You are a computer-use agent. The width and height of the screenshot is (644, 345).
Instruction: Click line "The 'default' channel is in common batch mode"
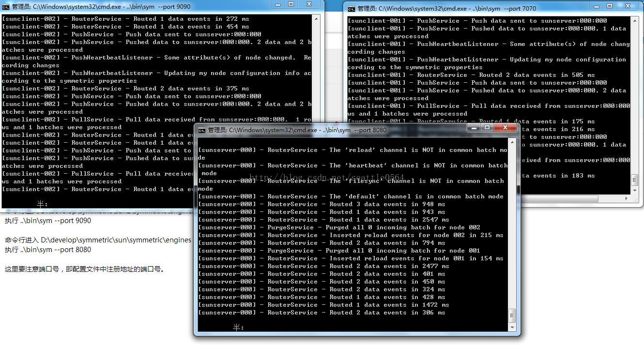point(351,196)
